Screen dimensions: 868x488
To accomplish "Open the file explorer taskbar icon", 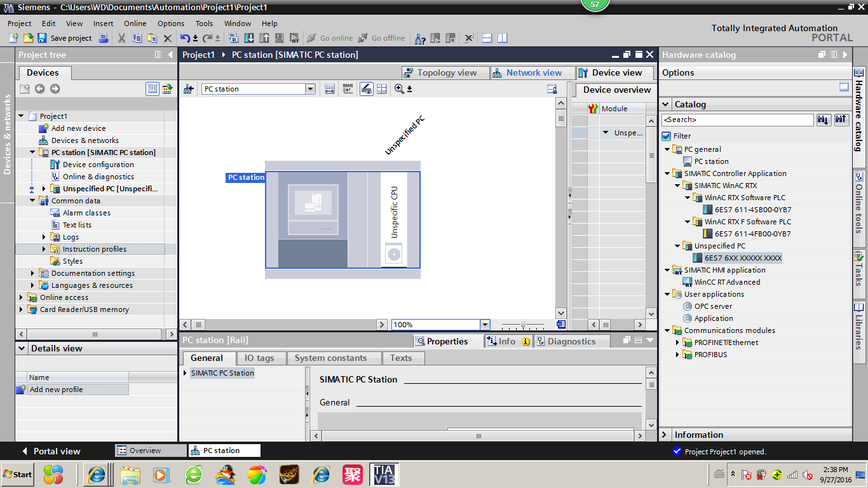I will (130, 475).
